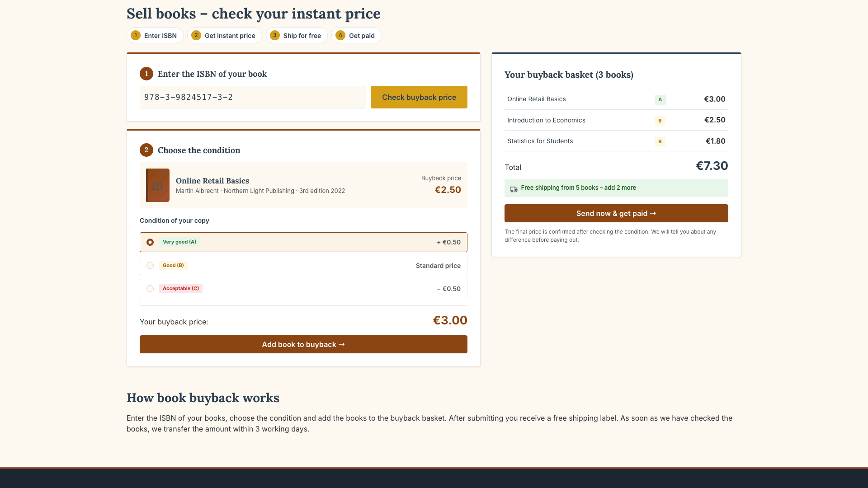868x488 pixels.
Task: Click the + €0.50 surcharge text
Action: point(448,242)
